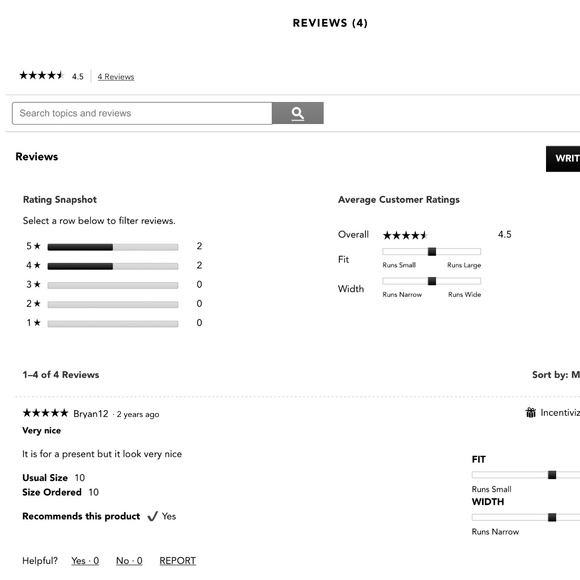Click the Average Customer Ratings heading
This screenshot has width=580, height=580.
(x=399, y=200)
